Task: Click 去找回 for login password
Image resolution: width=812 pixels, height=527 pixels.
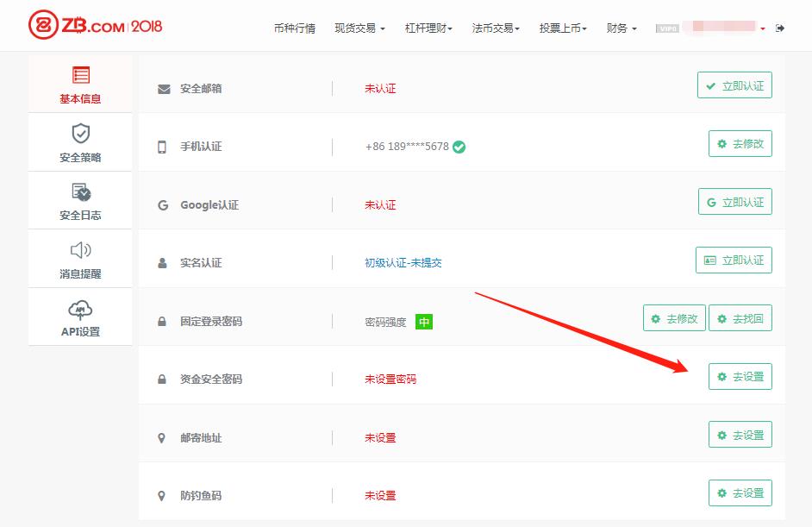Action: click(x=740, y=318)
